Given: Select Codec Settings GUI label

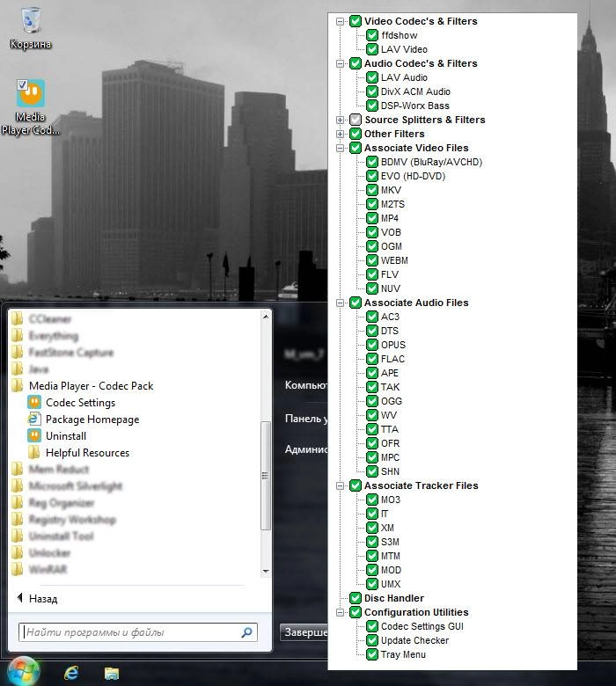Looking at the screenshot, I should pyautogui.click(x=422, y=626).
